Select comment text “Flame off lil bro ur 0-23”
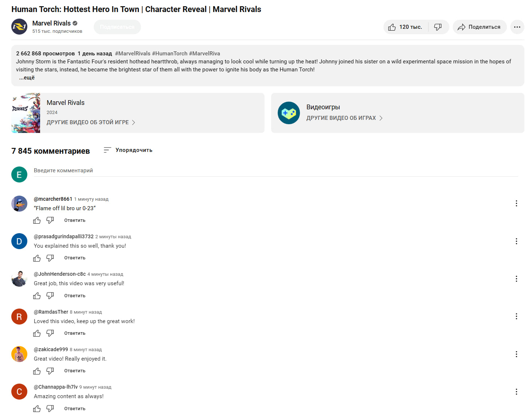 (65, 208)
